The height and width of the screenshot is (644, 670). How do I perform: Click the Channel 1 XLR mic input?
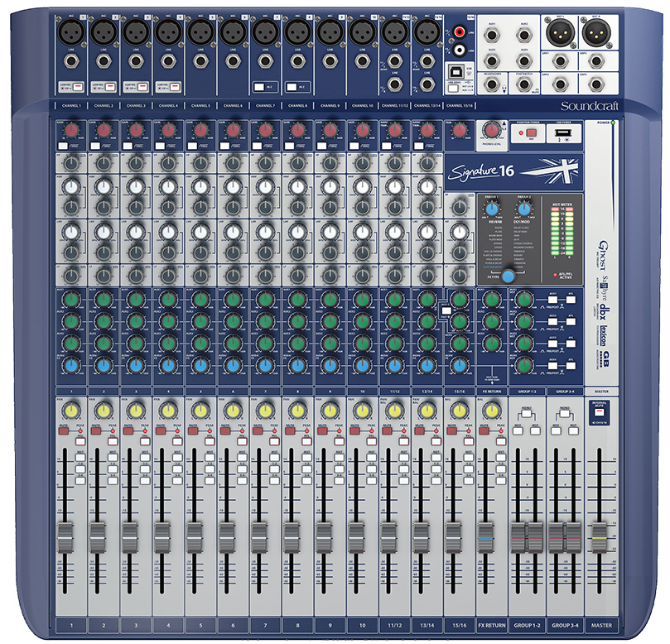click(x=71, y=33)
